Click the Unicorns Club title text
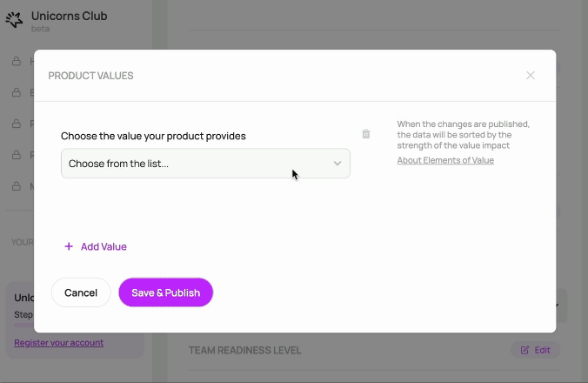Screen dimensions: 588x383 tap(69, 16)
